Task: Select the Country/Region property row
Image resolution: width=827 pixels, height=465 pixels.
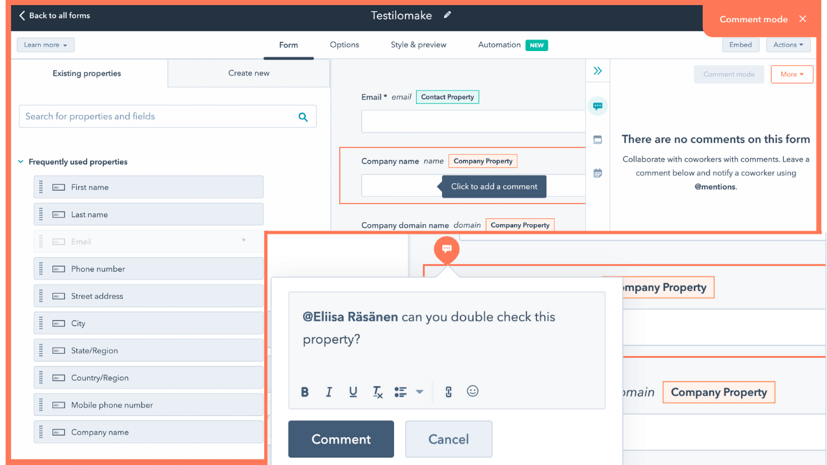Action: (149, 378)
